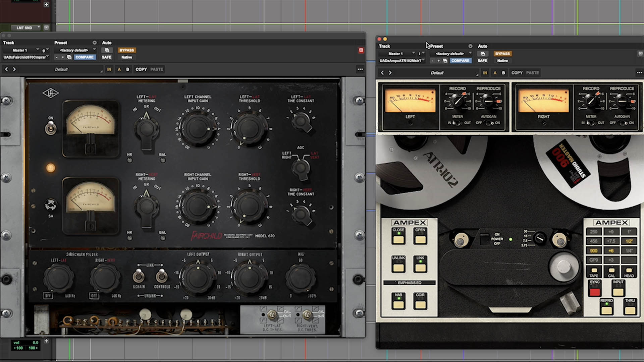This screenshot has height=362, width=644.
Task: Open UADxFairchild670Cmprsr plugin selector dropdown
Action: [x=26, y=57]
